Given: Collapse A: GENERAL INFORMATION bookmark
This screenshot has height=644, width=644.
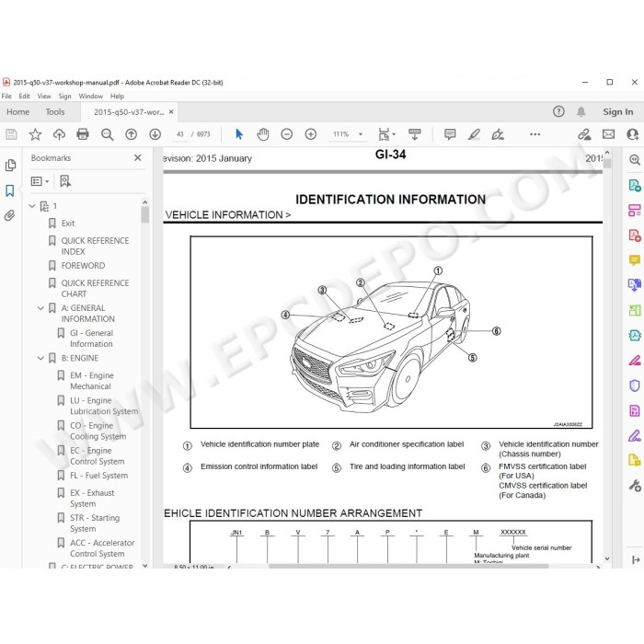Looking at the screenshot, I should 40,308.
